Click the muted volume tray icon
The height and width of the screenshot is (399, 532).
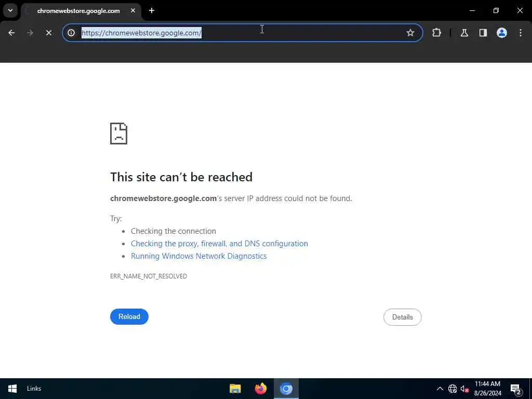464,389
